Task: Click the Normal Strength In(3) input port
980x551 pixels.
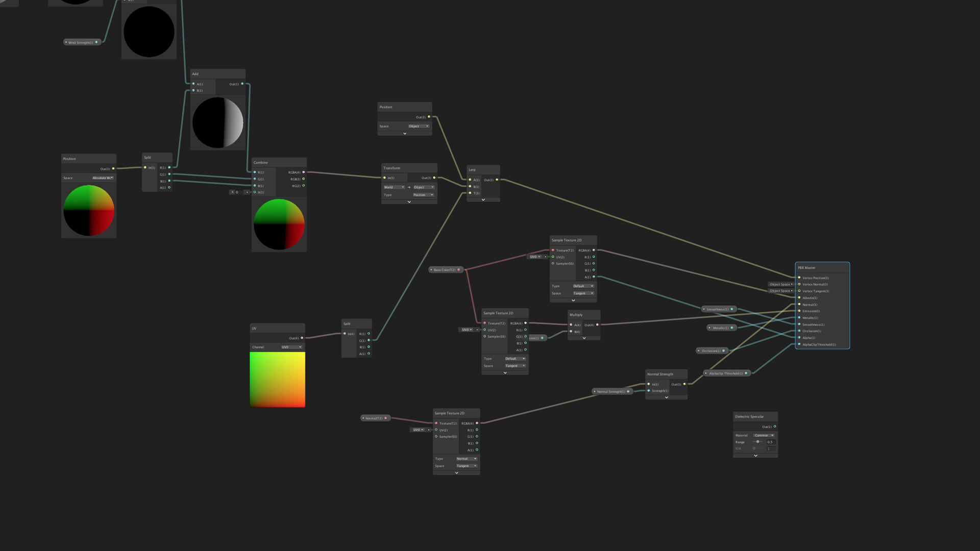Action: coord(649,384)
